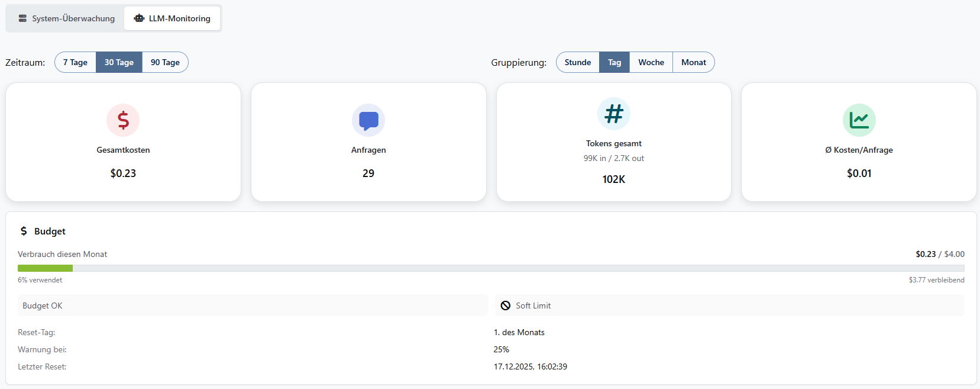Click the '17.12.2025, 16:02:39' timestamp
This screenshot has height=389, width=980.
tap(531, 367)
